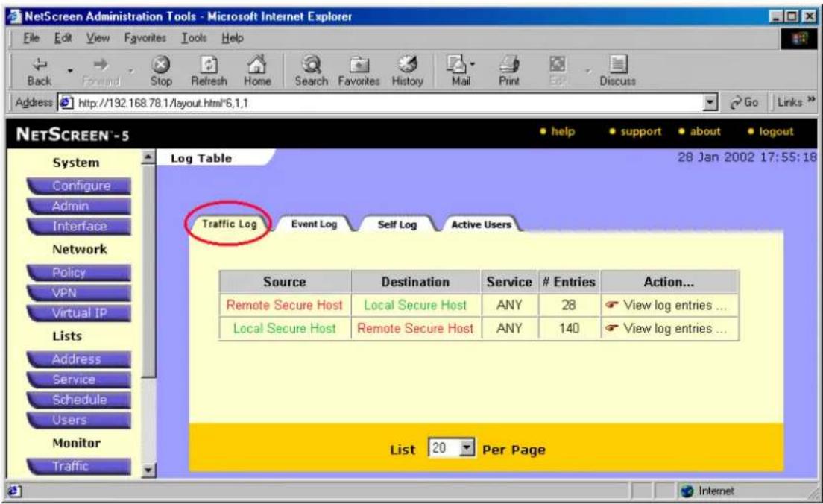The image size is (823, 504).
Task: Open the History toolbar icon
Action: pos(407,65)
